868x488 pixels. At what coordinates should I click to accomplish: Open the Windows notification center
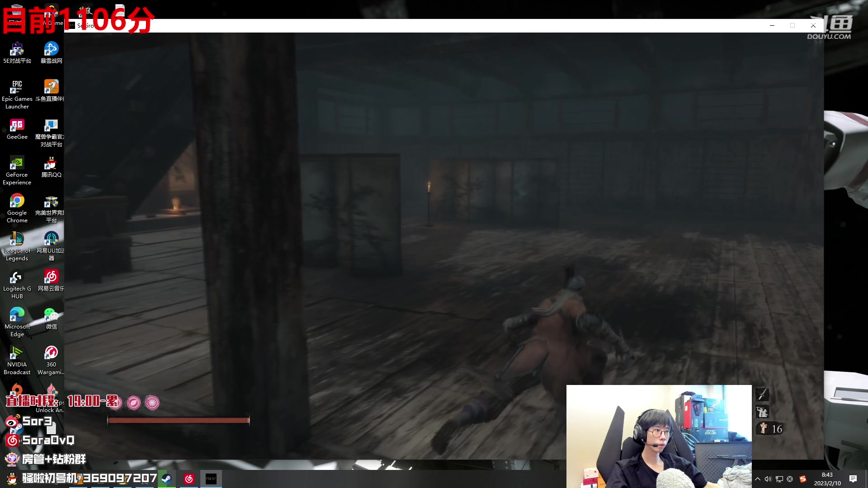(853, 479)
